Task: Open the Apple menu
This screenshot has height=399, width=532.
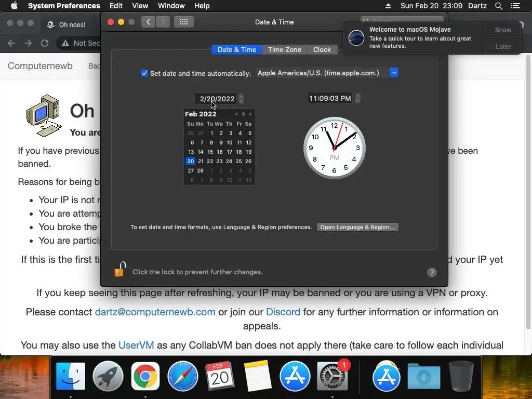Action: [x=14, y=6]
